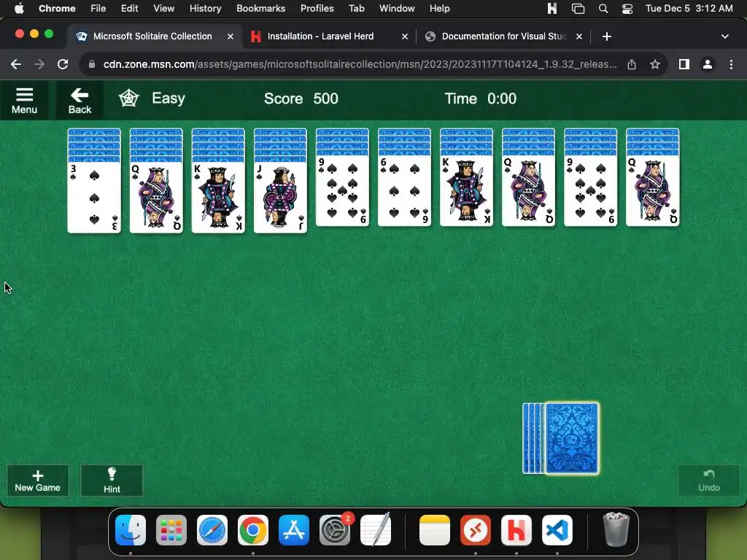Image resolution: width=747 pixels, height=560 pixels.
Task: Open the Apple menu
Action: (x=18, y=8)
